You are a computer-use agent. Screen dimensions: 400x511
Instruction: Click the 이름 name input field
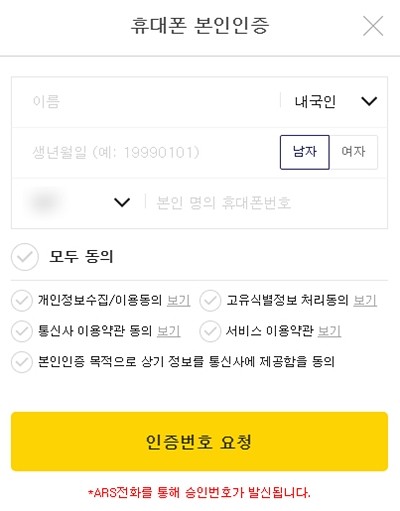coord(146,101)
